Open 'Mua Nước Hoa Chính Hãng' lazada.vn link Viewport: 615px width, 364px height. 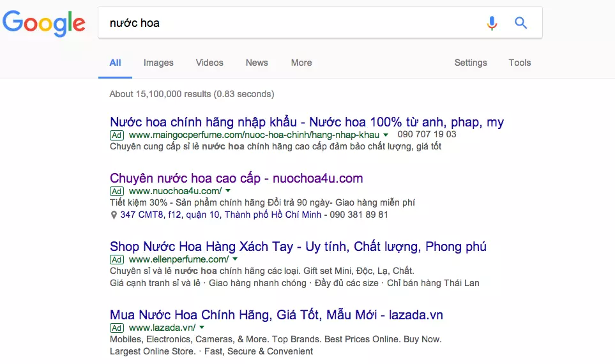(277, 315)
